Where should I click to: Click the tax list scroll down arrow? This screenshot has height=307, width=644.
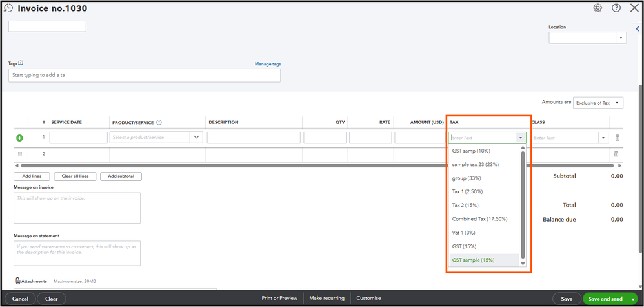tap(523, 264)
